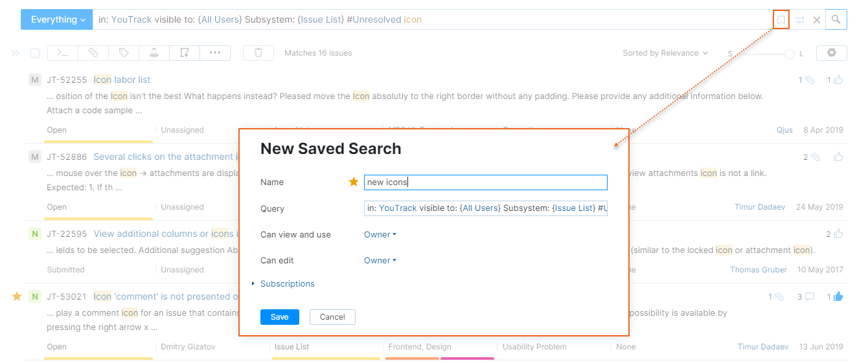Click the issue detail size slider handle
The height and width of the screenshot is (363, 868).
click(x=789, y=54)
